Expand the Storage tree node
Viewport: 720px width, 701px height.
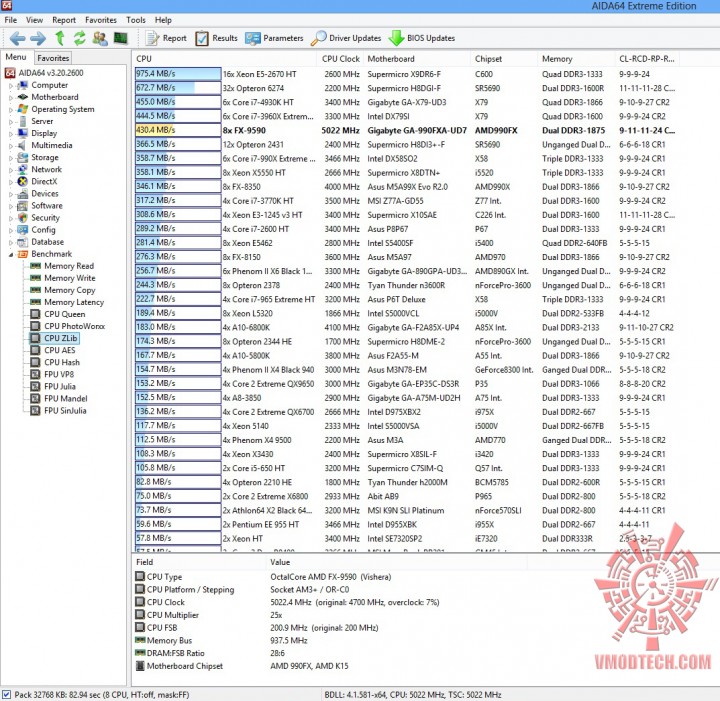pos(11,157)
